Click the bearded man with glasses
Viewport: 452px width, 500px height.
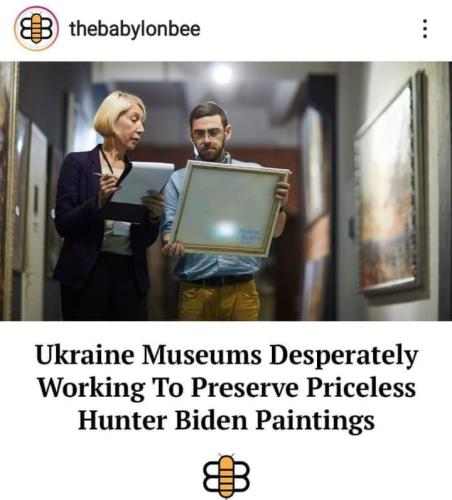click(x=223, y=210)
